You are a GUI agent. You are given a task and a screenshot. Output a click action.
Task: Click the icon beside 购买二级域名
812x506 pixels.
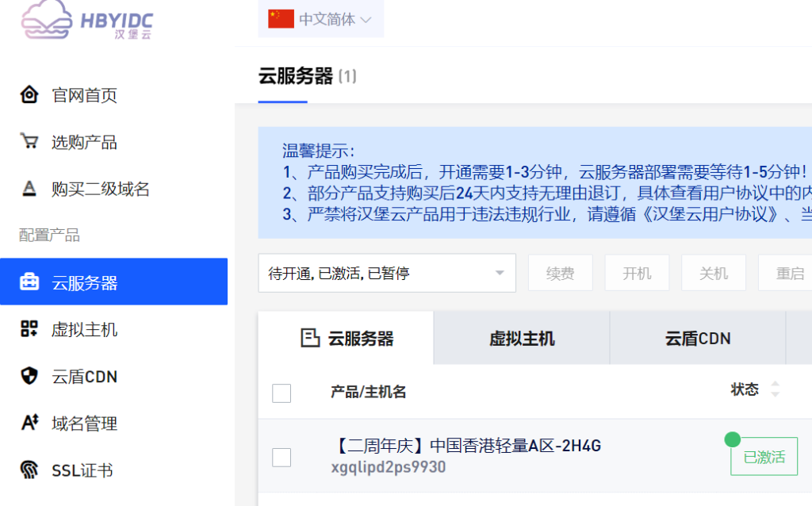[x=29, y=189]
